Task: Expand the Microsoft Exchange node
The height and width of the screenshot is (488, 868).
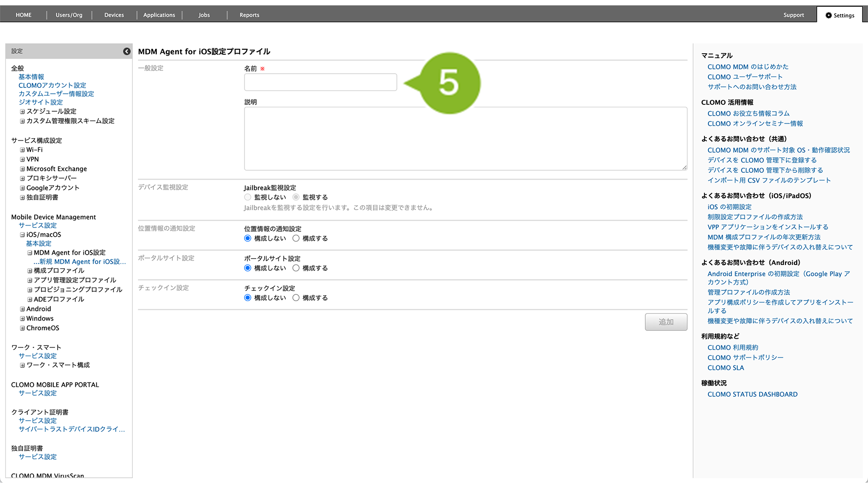Action: [22, 169]
